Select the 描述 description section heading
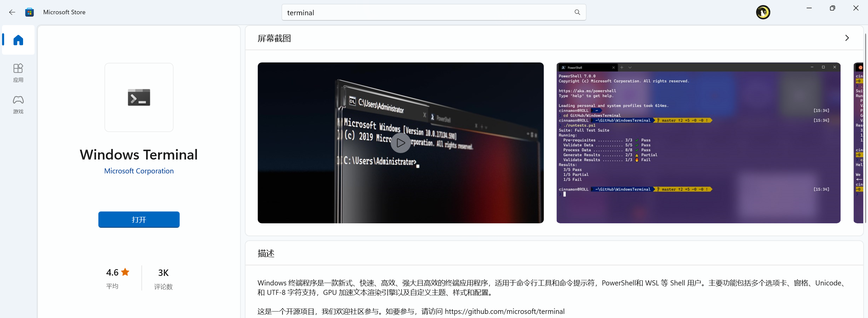Viewport: 868px width, 318px height. tap(266, 253)
